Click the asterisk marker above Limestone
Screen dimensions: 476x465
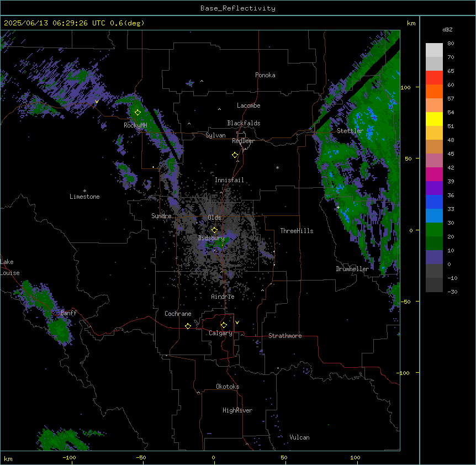(x=84, y=191)
